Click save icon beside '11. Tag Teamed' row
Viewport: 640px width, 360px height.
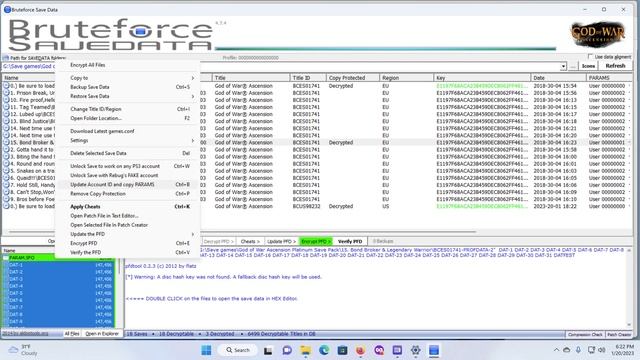(6, 107)
